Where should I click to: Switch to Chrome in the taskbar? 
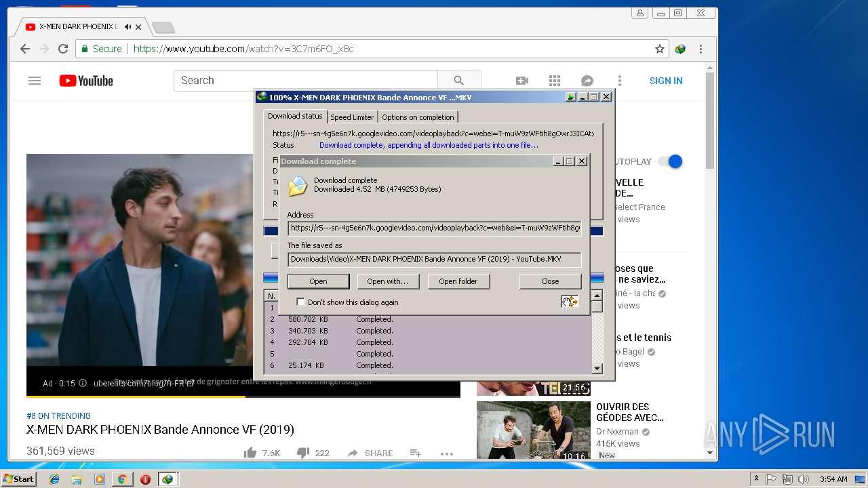[x=122, y=479]
